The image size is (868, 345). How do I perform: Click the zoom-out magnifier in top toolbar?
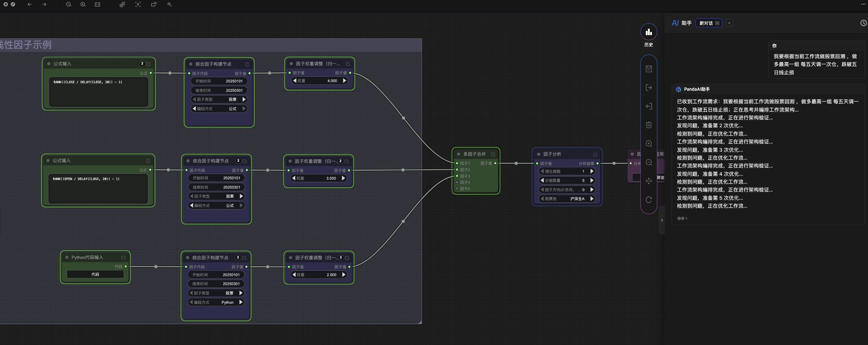[68, 4]
